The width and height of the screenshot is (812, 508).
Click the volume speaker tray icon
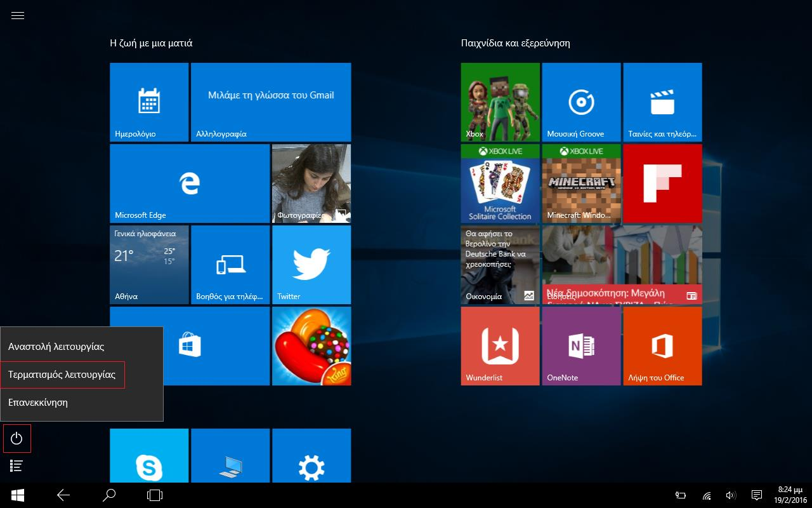tap(731, 495)
